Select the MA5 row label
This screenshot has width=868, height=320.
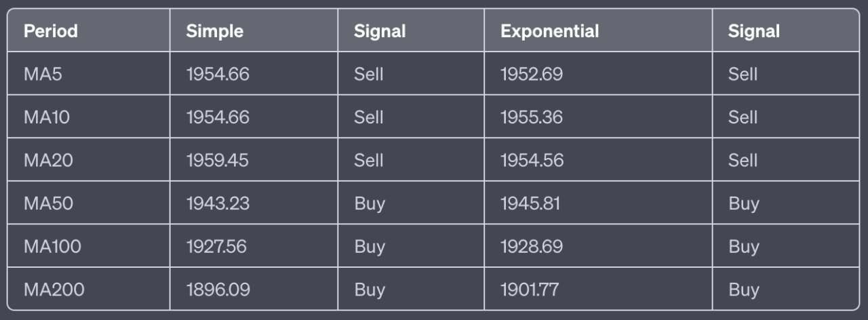tap(43, 74)
